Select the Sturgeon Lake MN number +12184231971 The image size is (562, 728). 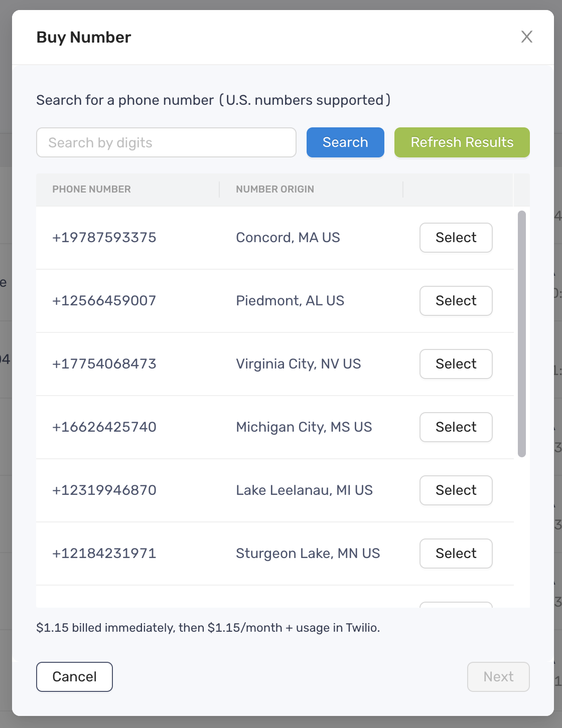pyautogui.click(x=456, y=554)
